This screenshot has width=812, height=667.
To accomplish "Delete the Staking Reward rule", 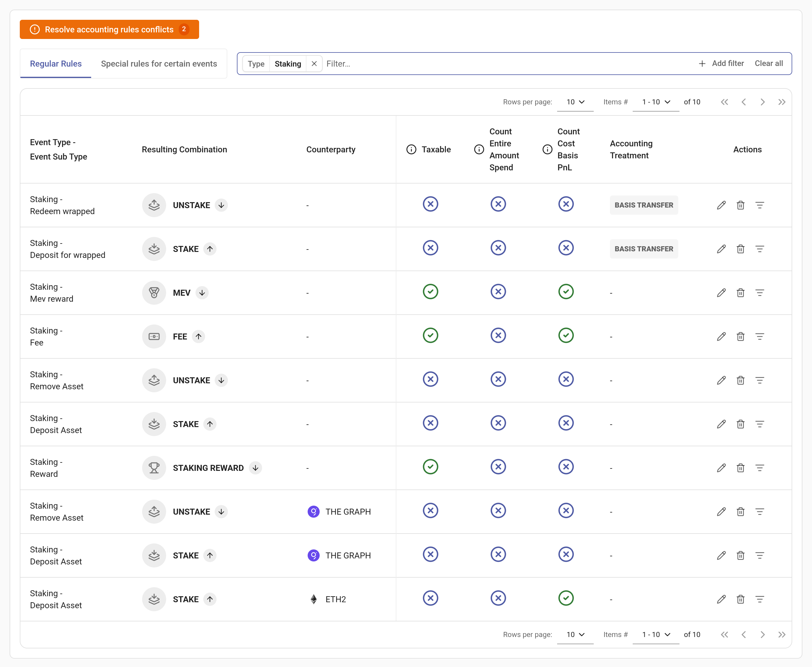I will [x=740, y=468].
